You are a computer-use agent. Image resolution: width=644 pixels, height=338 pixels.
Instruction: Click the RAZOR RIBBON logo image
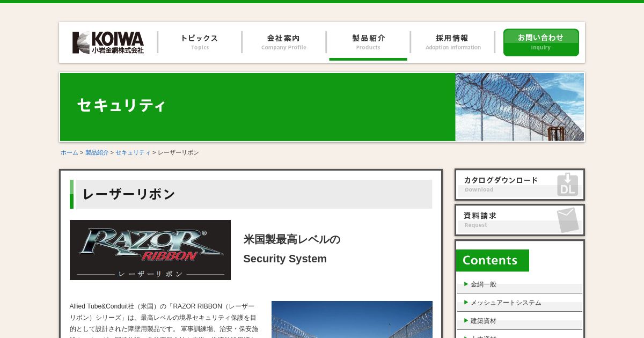150,250
